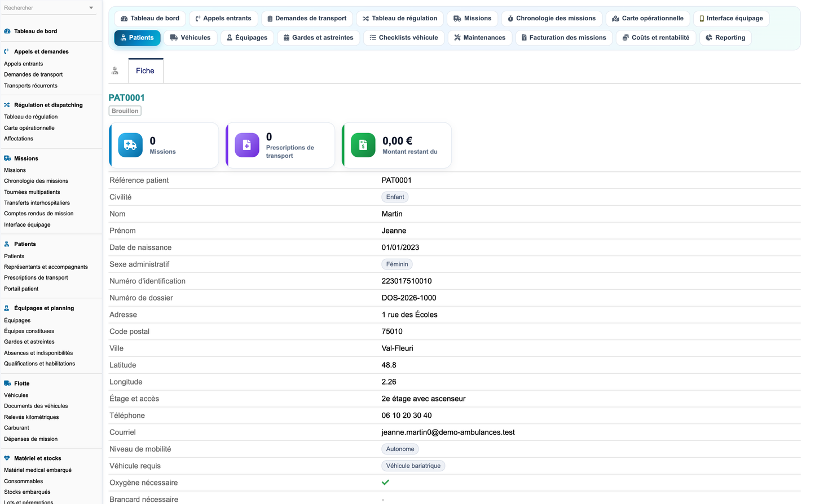The height and width of the screenshot is (504, 815).
Task: Click the green Montant restant du icon
Action: pos(363,145)
